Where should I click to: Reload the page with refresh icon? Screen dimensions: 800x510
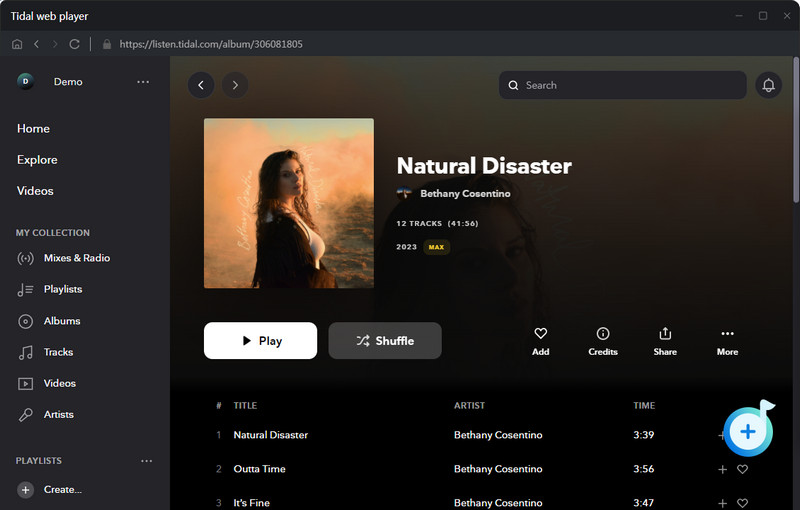74,44
